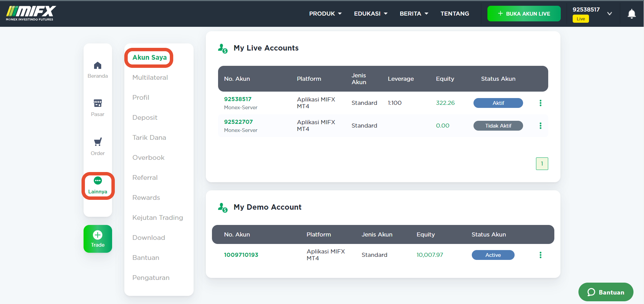The height and width of the screenshot is (304, 644).
Task: Click equity value 0.00
Action: pyautogui.click(x=443, y=126)
